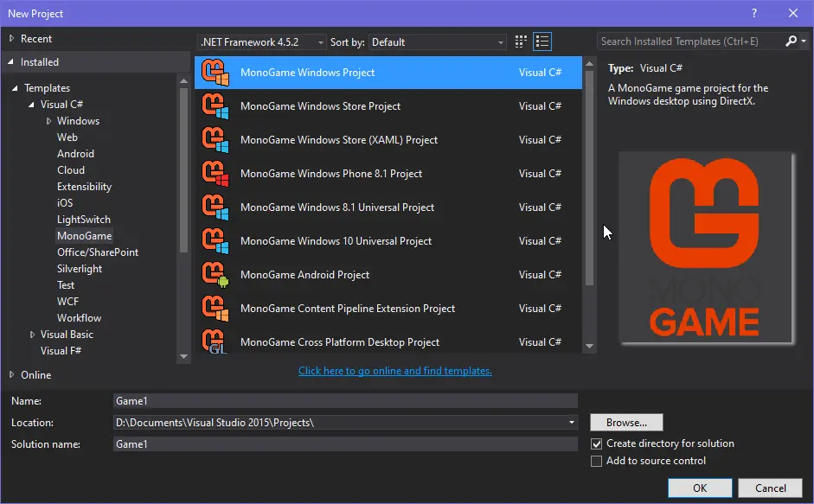
Task: Select the Android template category
Action: [76, 154]
